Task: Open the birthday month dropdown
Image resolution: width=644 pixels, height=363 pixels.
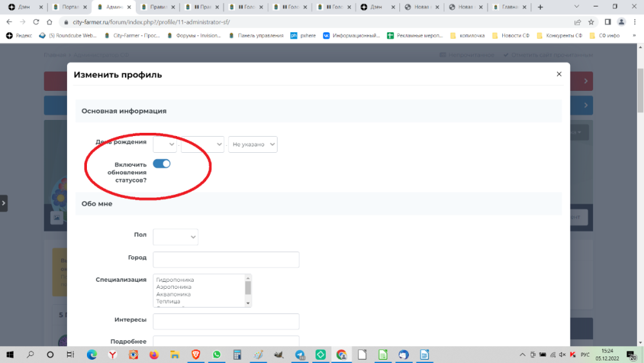Action: pos(202,144)
